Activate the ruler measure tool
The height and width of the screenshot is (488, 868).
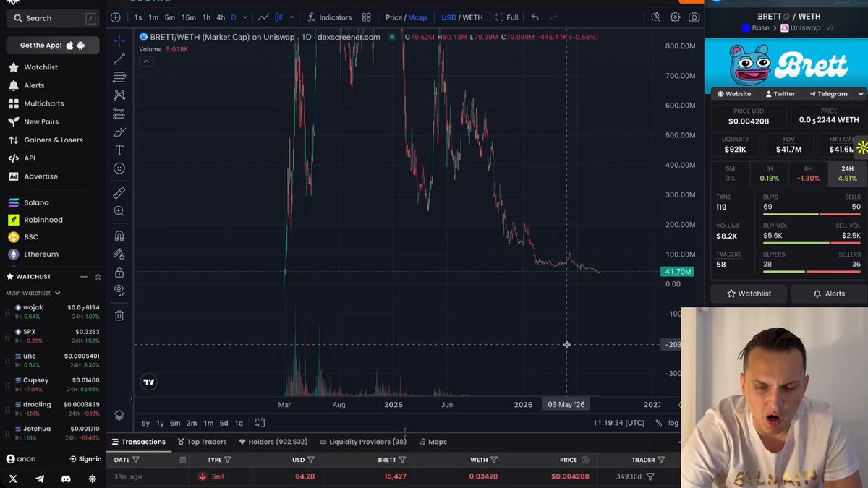pyautogui.click(x=119, y=193)
